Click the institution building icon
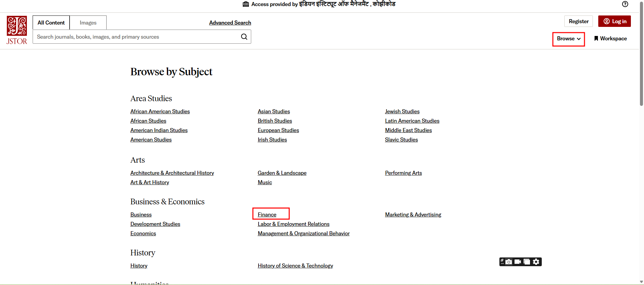 click(246, 4)
